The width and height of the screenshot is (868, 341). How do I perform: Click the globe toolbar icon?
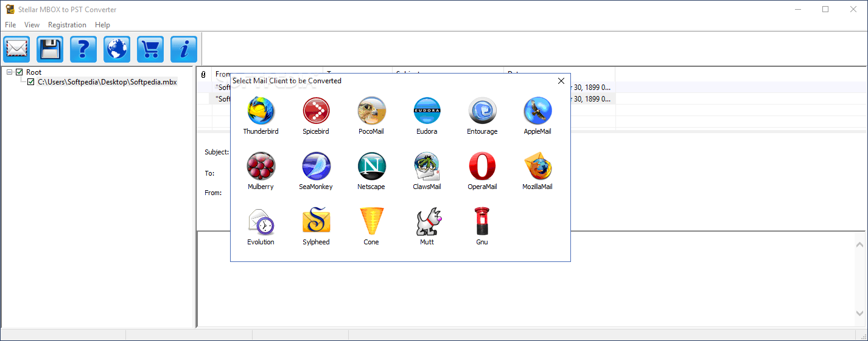point(117,49)
